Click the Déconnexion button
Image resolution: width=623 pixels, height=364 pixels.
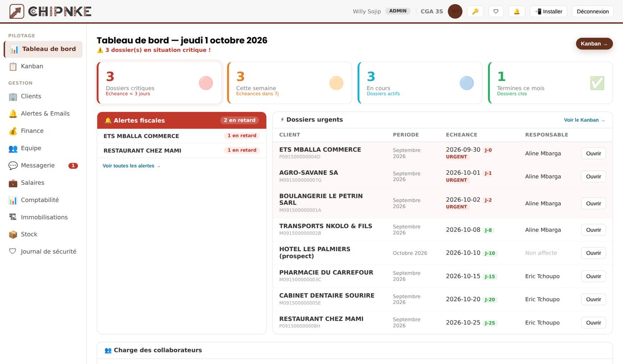[x=593, y=12]
